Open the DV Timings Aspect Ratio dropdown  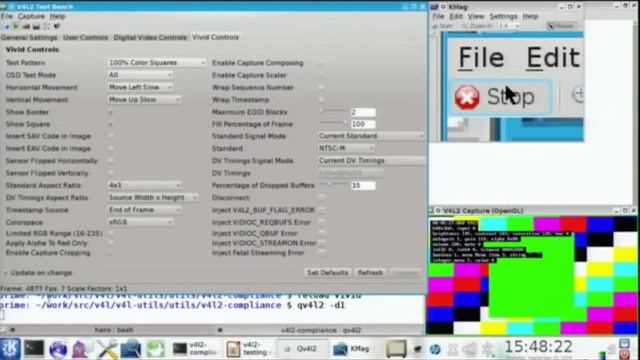pos(153,198)
